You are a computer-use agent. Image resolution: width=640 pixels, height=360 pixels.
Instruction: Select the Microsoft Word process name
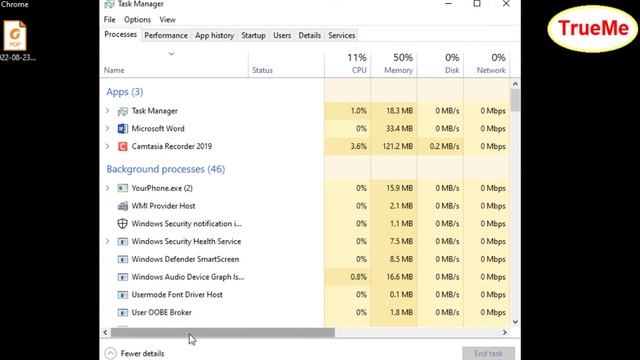pos(158,129)
